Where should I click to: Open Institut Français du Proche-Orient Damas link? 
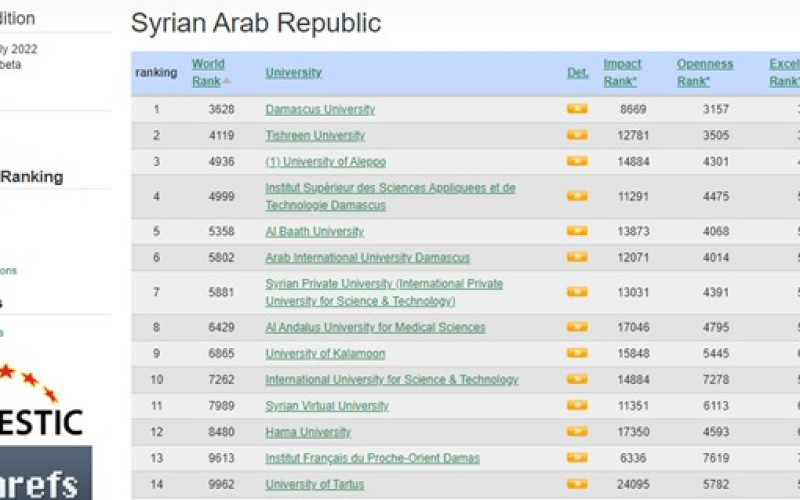point(372,458)
